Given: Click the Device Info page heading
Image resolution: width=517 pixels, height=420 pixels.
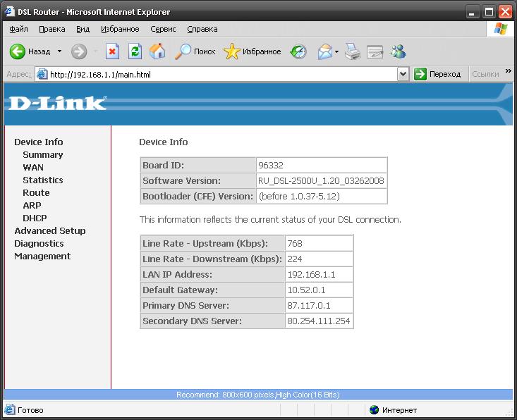Looking at the screenshot, I should pyautogui.click(x=164, y=142).
